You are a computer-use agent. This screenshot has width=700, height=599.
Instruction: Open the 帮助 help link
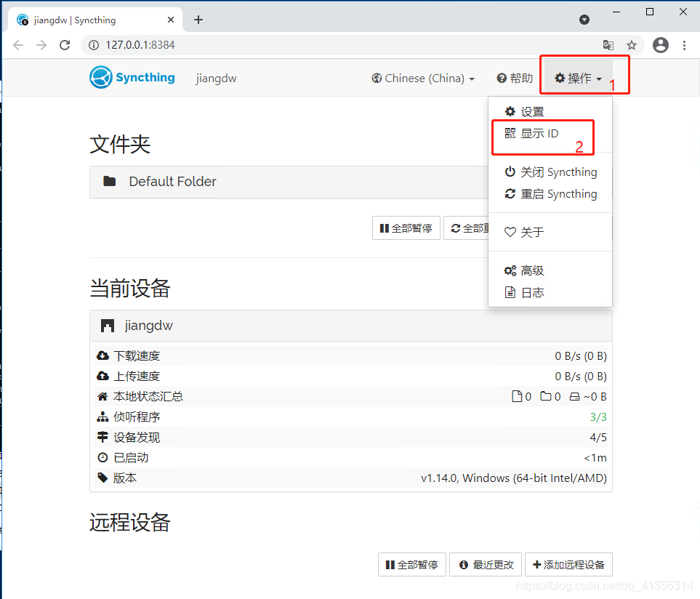point(515,78)
